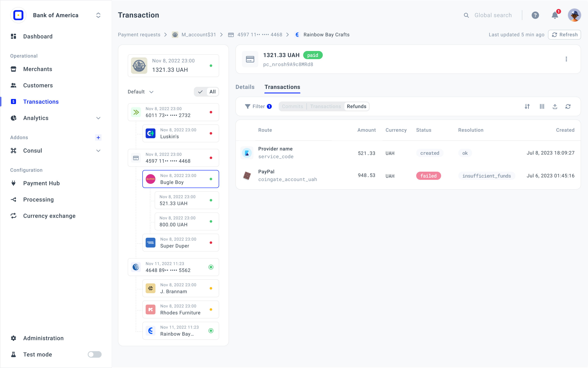Switch to the Details tab
This screenshot has height=368, width=588.
pos(245,87)
